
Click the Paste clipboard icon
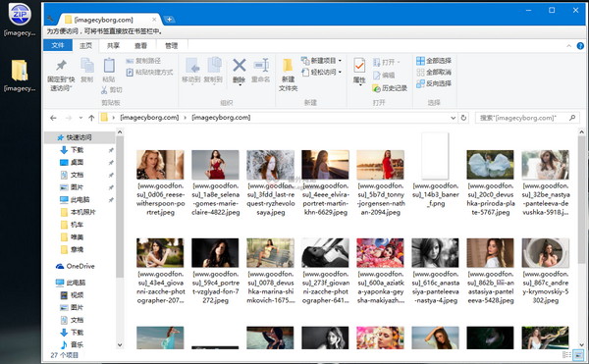click(x=109, y=66)
